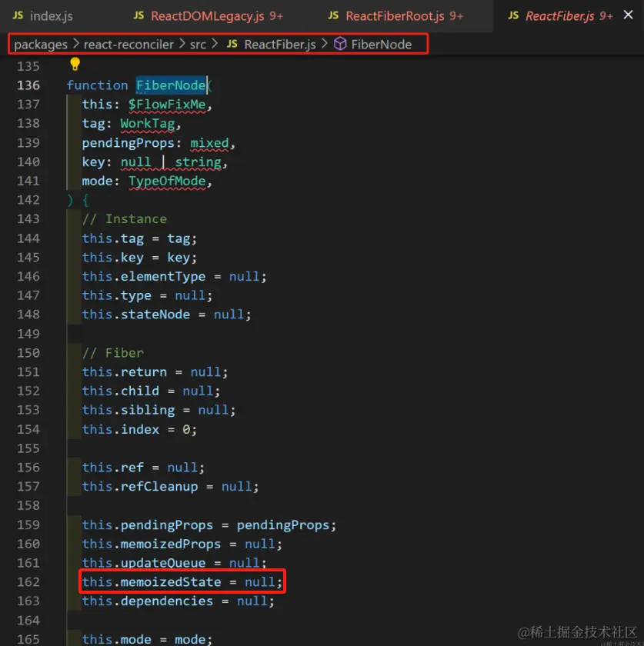Open the ReactFiberRoot.js tab

395,16
